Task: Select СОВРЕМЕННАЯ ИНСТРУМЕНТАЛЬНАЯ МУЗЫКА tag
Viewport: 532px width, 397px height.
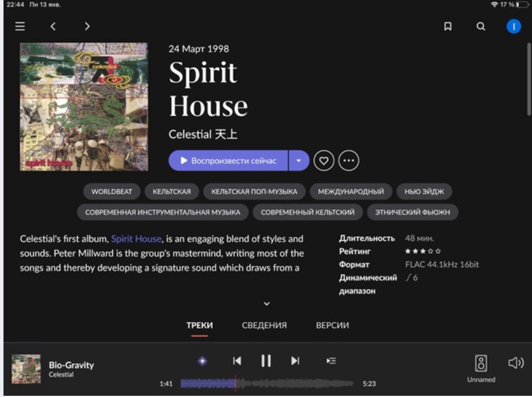Action: [163, 212]
